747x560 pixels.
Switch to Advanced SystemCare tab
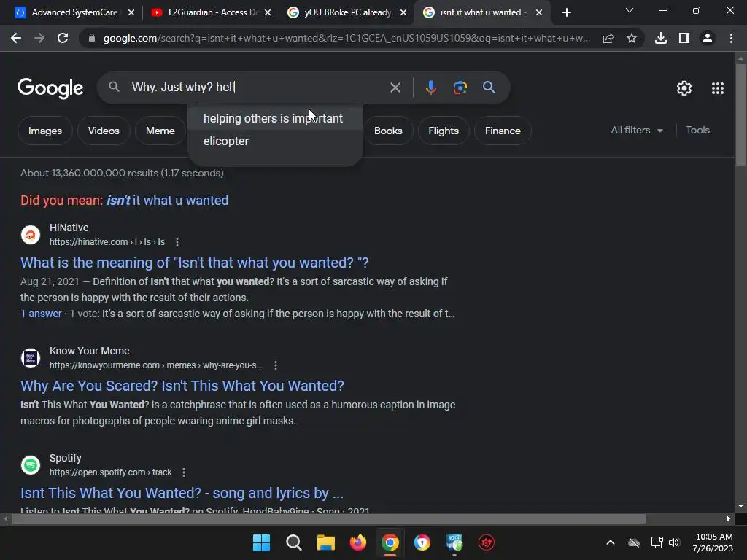click(66, 12)
